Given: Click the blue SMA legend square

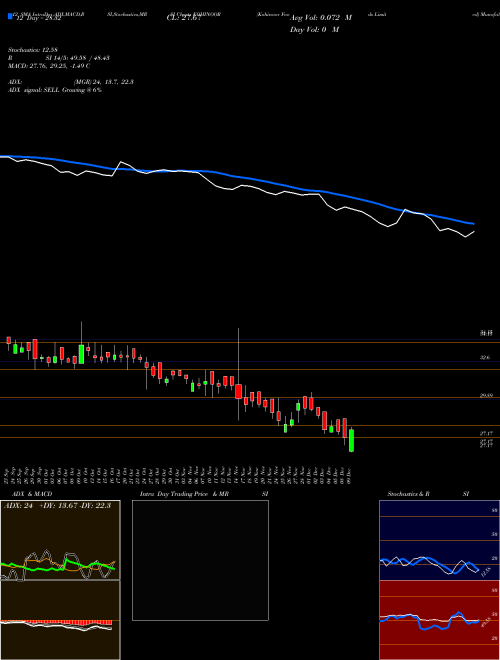Looking at the screenshot, I should pyautogui.click(x=11, y=16).
